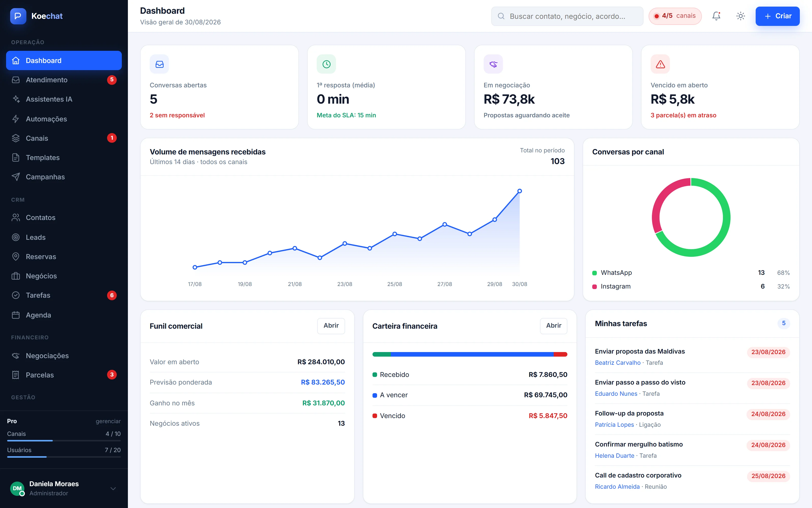
Task: Select Dashboard in the sidebar
Action: 64,60
